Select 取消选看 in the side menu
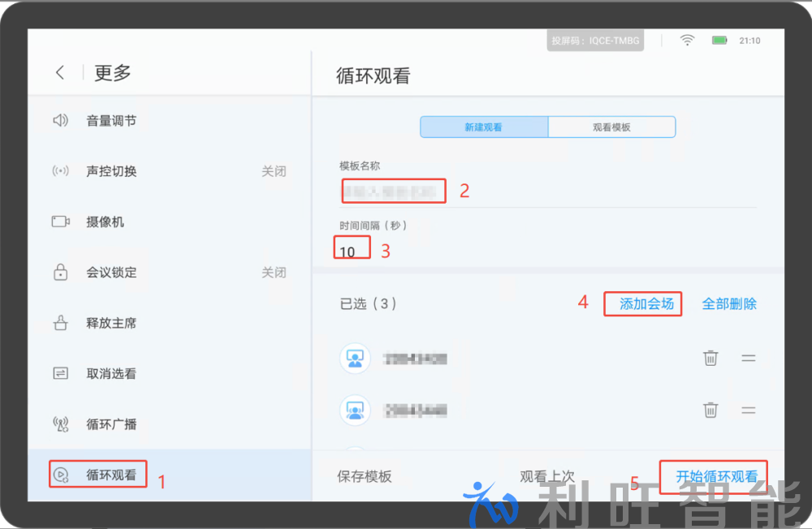Image resolution: width=812 pixels, height=529 pixels. (x=170, y=374)
